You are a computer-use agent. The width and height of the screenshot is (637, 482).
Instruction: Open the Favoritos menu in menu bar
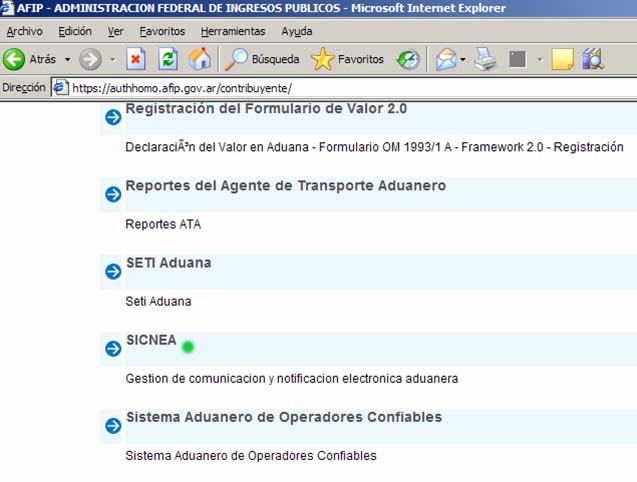[162, 31]
